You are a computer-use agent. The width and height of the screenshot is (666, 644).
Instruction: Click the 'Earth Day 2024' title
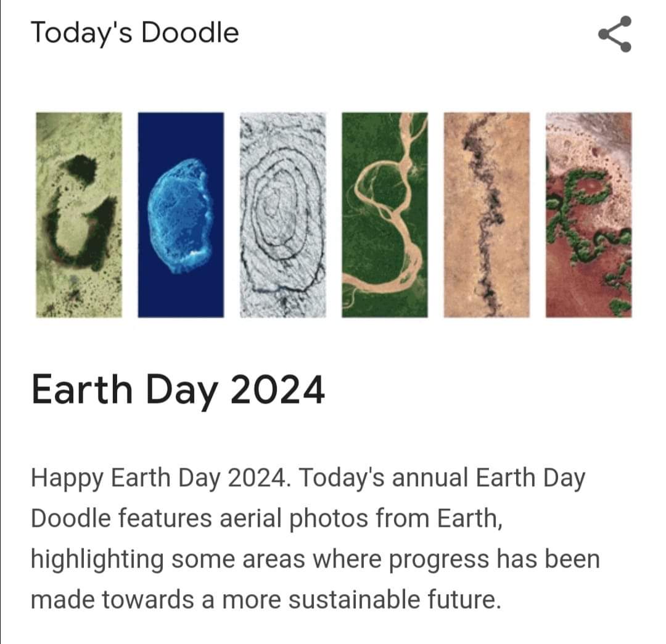point(178,391)
